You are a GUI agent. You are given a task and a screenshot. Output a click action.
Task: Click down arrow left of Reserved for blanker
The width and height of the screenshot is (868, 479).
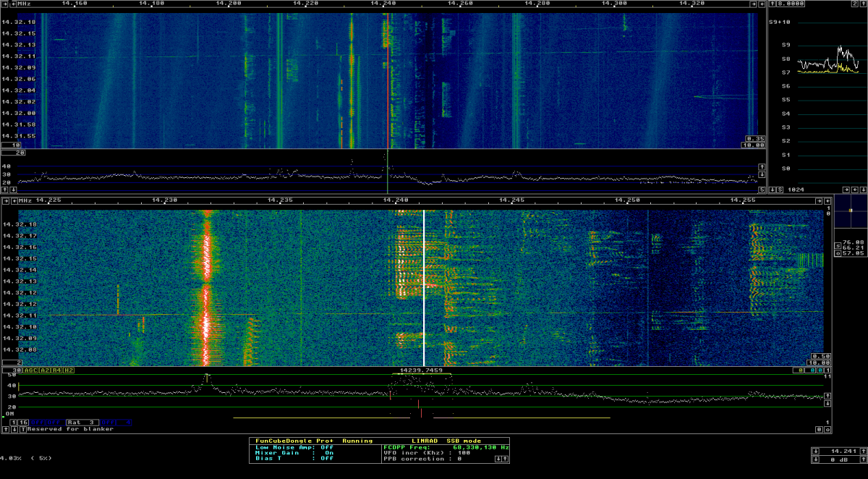[14, 429]
